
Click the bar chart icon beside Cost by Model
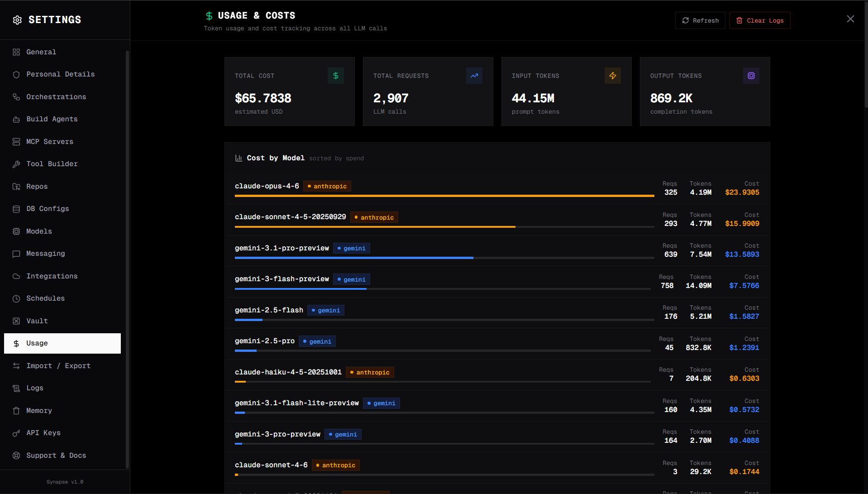[x=238, y=158]
